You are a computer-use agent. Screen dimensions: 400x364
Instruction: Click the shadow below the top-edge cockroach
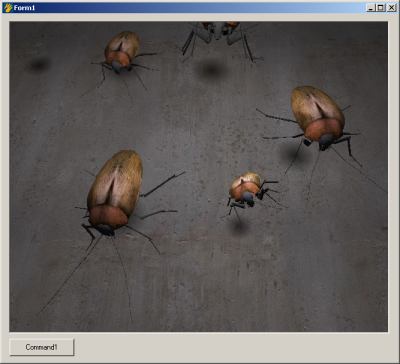[212, 70]
